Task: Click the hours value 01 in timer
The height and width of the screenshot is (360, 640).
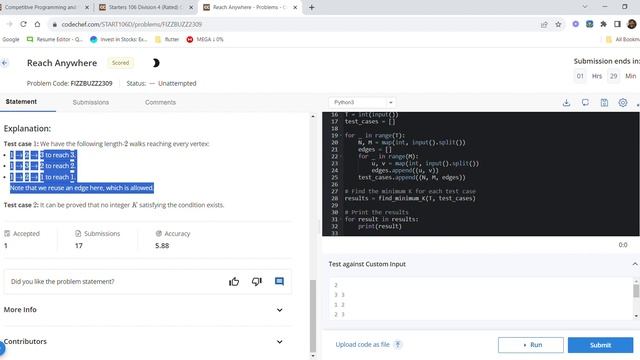Action: 580,76
